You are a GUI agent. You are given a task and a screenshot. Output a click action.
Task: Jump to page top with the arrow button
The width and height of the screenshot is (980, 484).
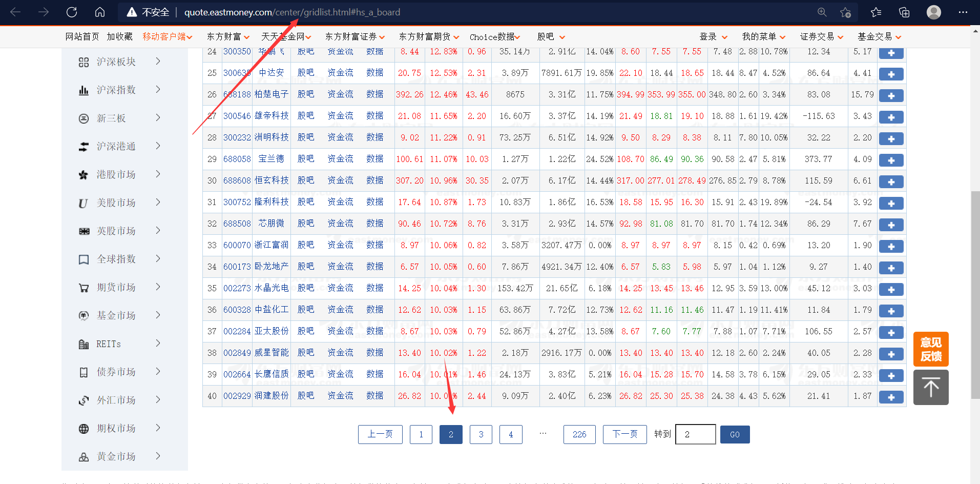click(931, 388)
